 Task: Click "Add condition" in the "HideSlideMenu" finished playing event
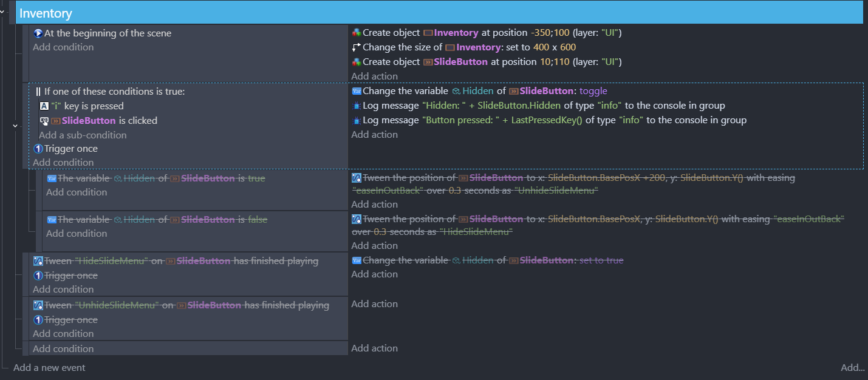pos(63,290)
